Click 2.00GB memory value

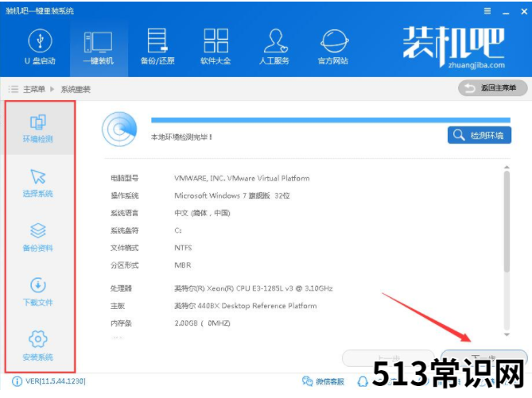tap(202, 323)
